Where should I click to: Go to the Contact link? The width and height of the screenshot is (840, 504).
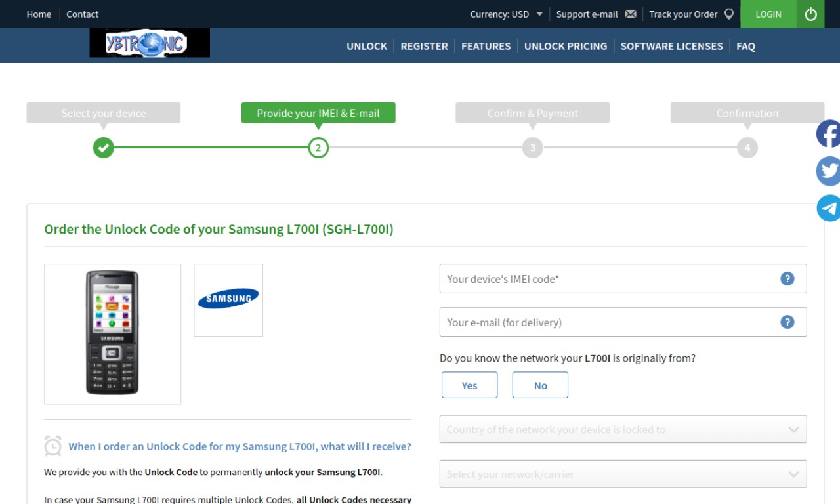82,14
